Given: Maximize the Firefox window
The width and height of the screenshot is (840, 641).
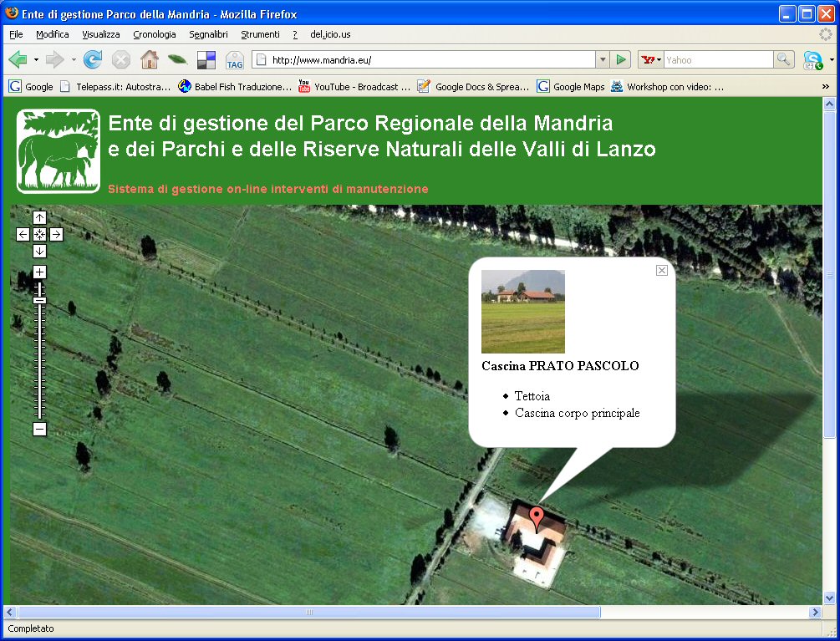Looking at the screenshot, I should pyautogui.click(x=807, y=13).
